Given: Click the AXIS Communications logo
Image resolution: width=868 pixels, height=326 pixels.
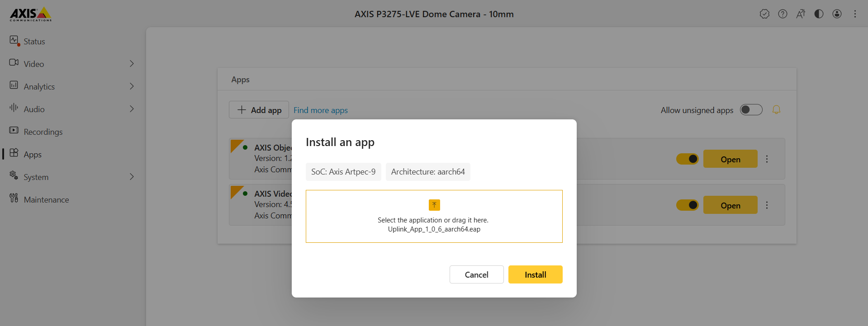Looking at the screenshot, I should tap(31, 14).
